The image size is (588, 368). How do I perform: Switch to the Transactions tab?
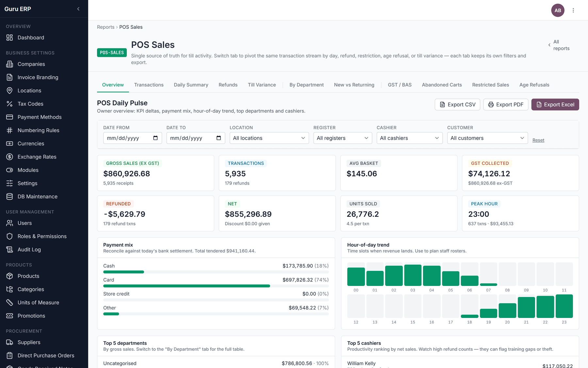click(x=149, y=85)
